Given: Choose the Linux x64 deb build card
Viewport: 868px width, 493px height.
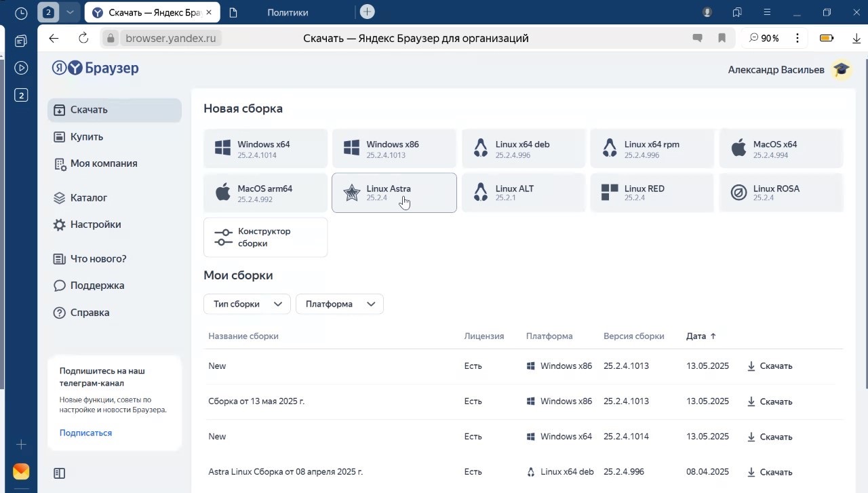Looking at the screenshot, I should click(x=523, y=149).
